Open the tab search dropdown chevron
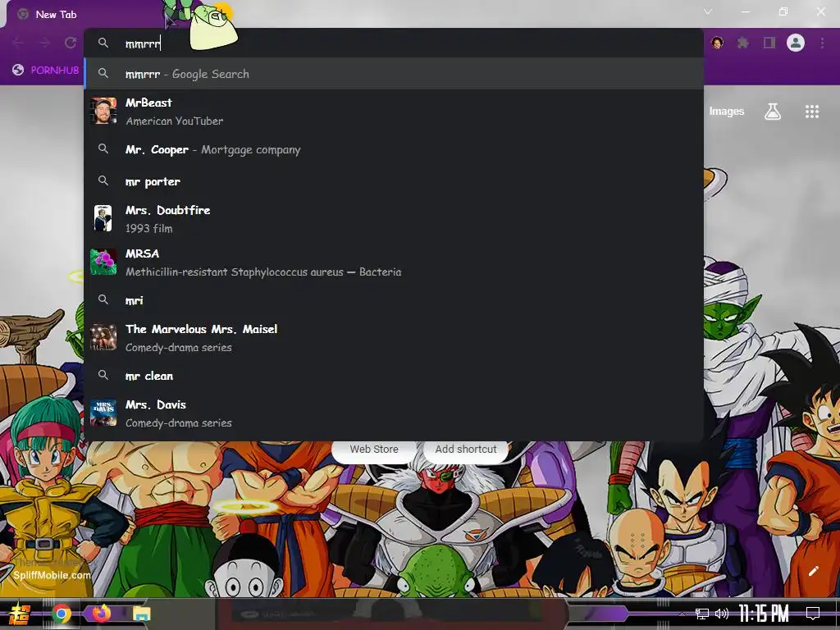Screen dimensions: 840x630 pyautogui.click(x=708, y=11)
